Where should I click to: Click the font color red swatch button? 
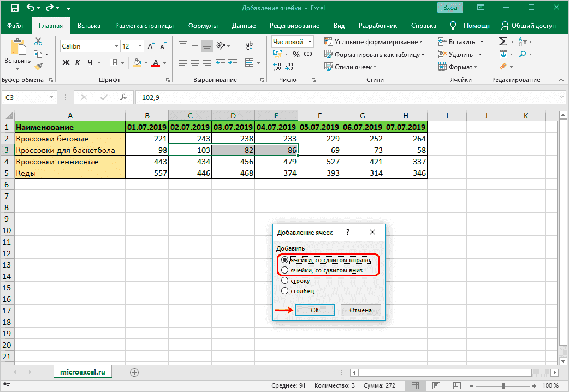click(x=156, y=63)
